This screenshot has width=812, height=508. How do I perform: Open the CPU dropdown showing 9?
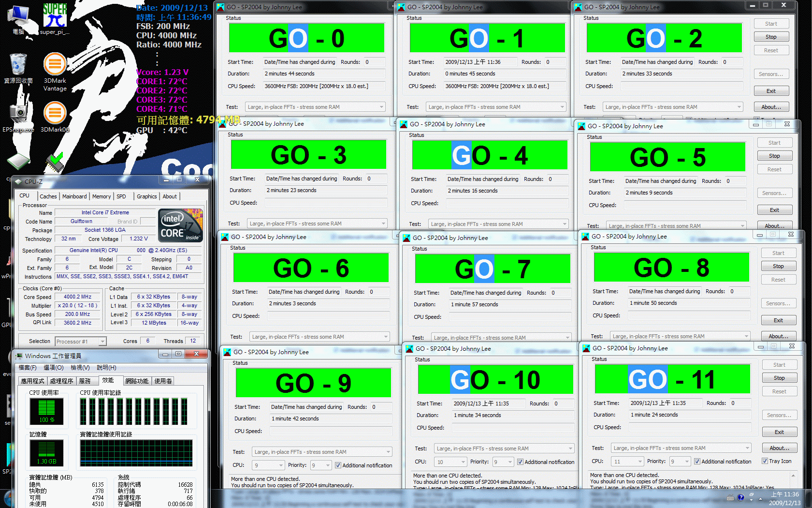268,465
